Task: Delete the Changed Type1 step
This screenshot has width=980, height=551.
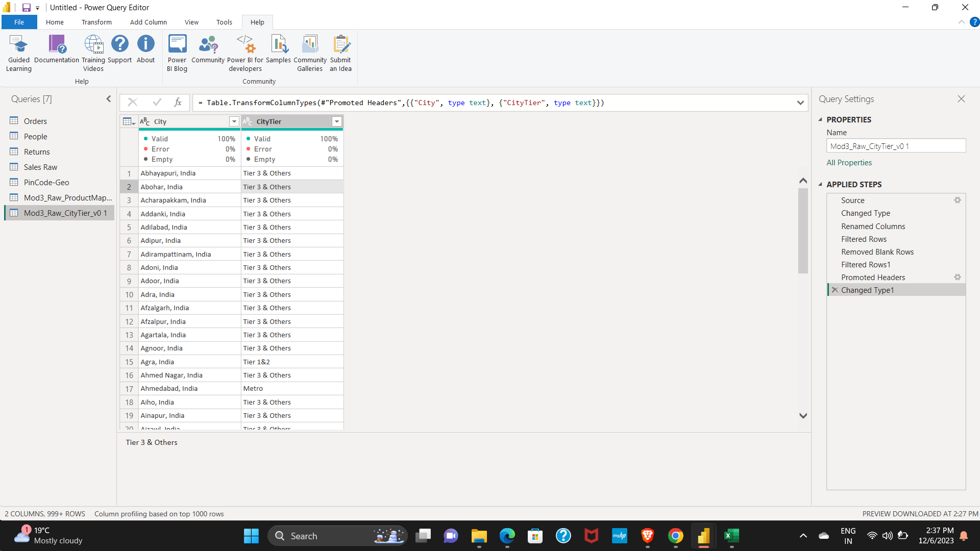Action: (x=835, y=290)
